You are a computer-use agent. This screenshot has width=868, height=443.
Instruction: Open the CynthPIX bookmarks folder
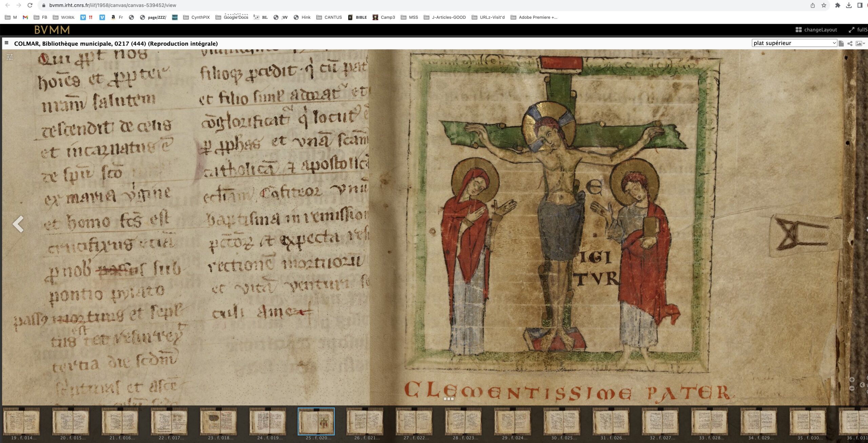tap(196, 17)
